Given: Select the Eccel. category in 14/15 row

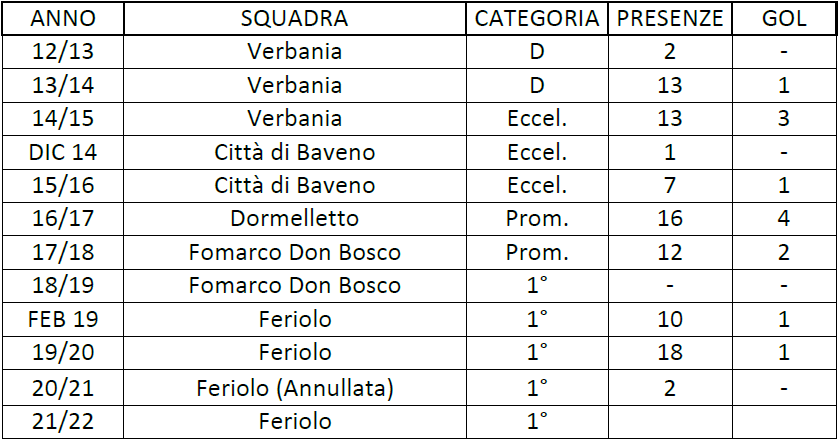Looking at the screenshot, I should pos(537,119).
